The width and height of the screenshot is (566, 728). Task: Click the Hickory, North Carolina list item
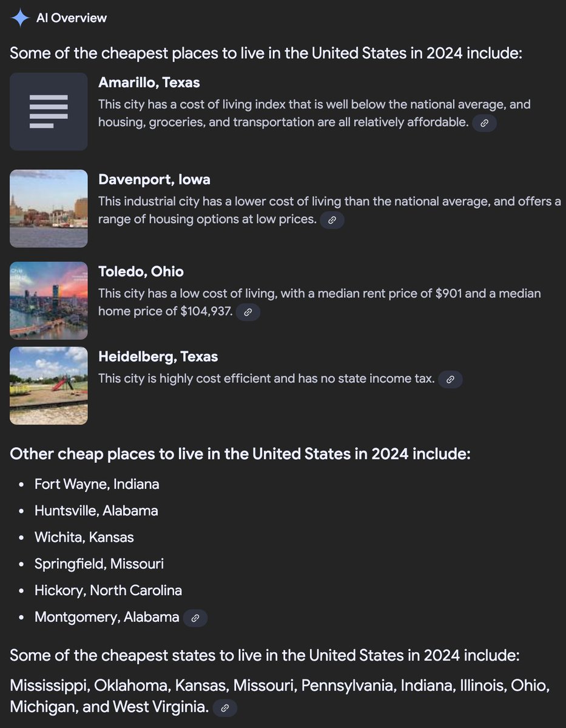(x=109, y=590)
